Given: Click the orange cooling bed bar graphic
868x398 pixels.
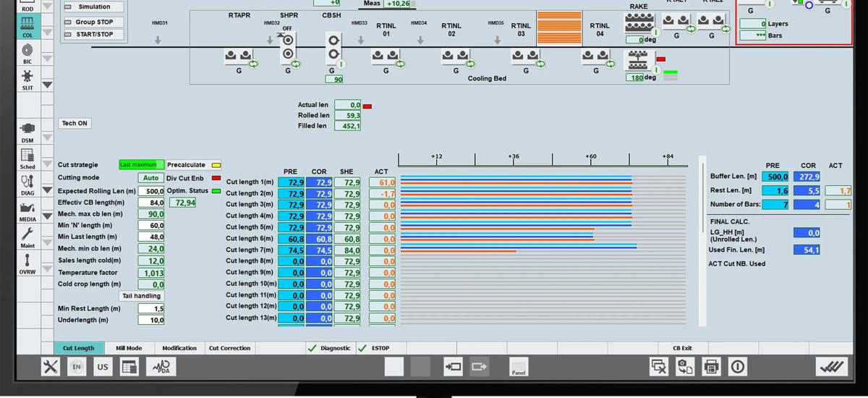Looking at the screenshot, I should [x=560, y=29].
